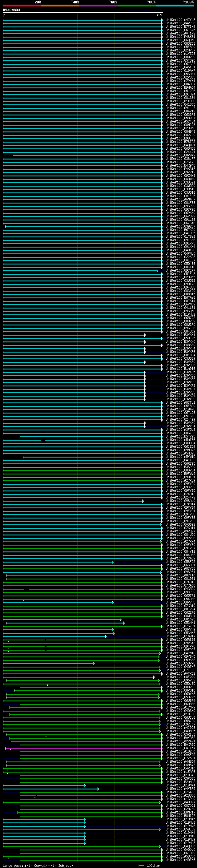
Task: Select label UniRef100_B4FTK2
Action: [x=180, y=460]
